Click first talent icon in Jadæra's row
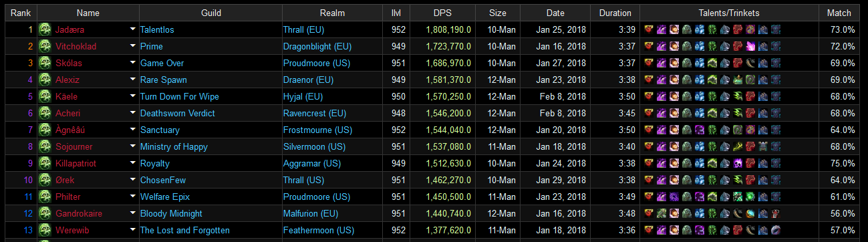The width and height of the screenshot is (868, 242). (x=649, y=29)
